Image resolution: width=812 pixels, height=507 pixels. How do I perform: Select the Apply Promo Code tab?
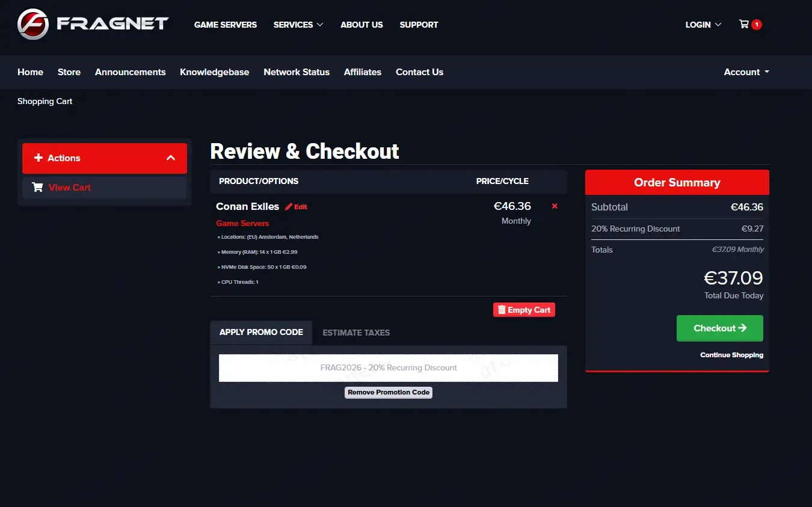(261, 333)
